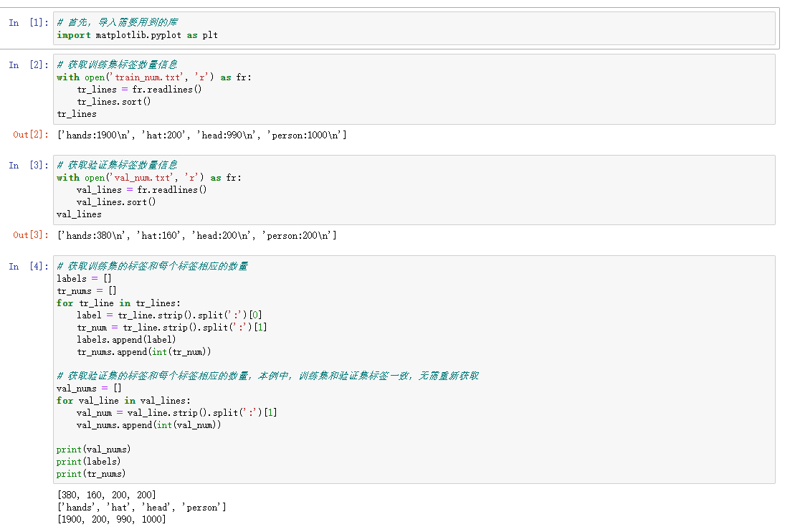Screen dimensions: 790x532
Task: Click the line 'label = tr_line.strip().split(':')[0]'
Action: point(169,315)
